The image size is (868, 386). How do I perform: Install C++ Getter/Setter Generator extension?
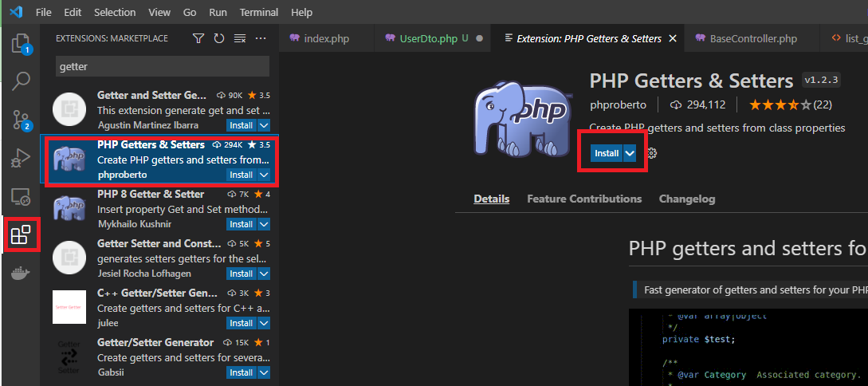242,323
